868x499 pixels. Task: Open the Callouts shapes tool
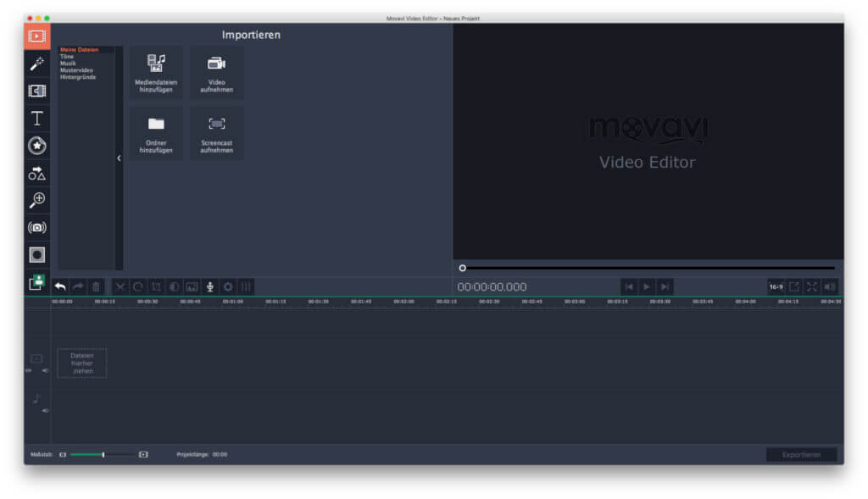(37, 173)
